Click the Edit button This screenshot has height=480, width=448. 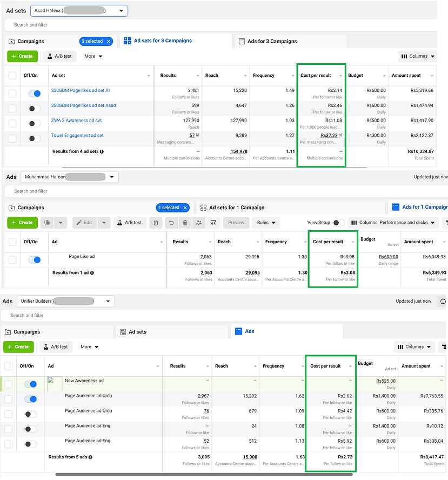click(85, 223)
